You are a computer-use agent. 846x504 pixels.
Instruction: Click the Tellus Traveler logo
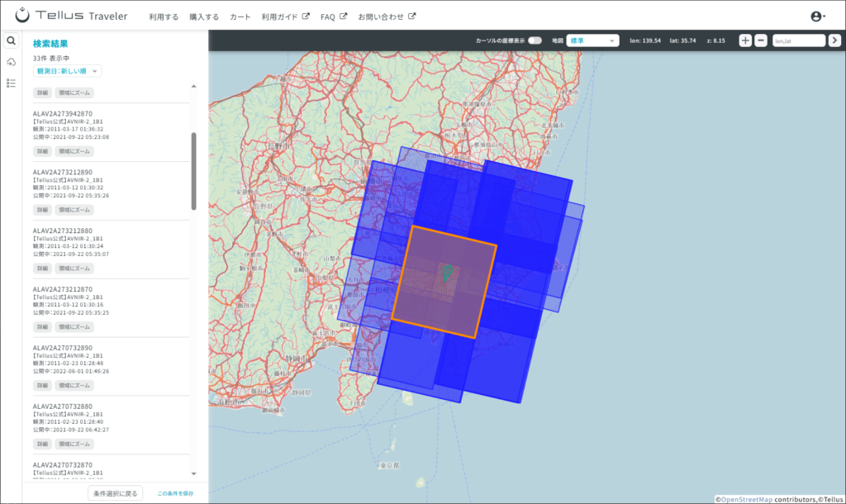[71, 16]
